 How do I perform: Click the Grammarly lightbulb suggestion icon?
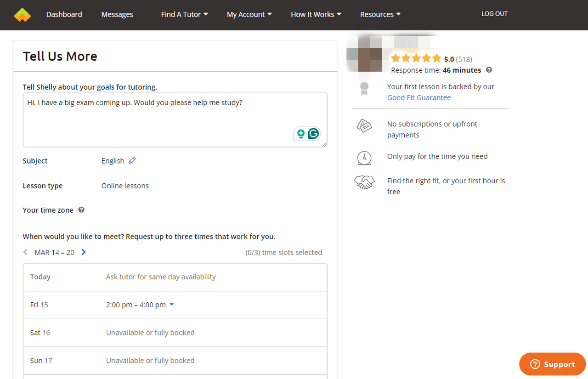[x=301, y=134]
